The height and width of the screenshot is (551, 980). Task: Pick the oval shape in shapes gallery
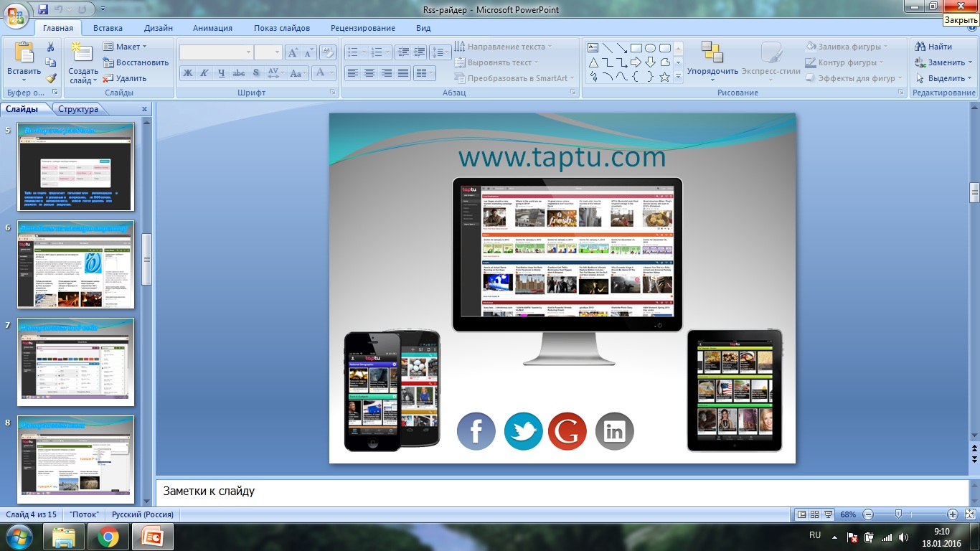coord(650,48)
